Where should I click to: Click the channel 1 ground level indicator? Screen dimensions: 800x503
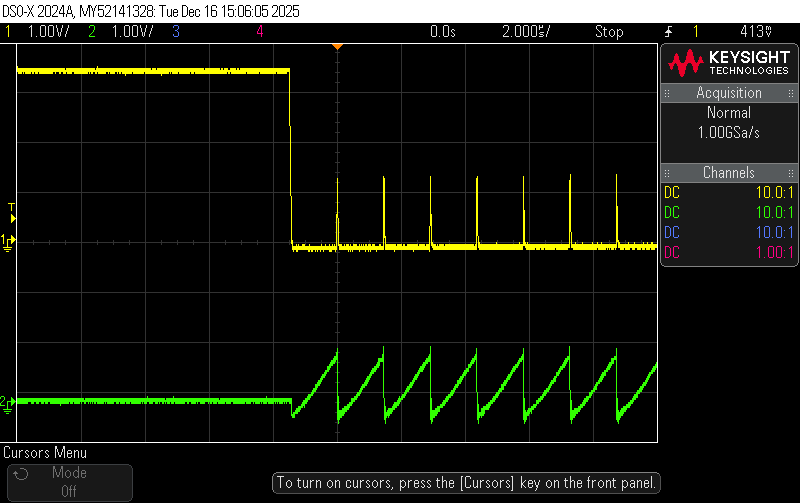7,243
